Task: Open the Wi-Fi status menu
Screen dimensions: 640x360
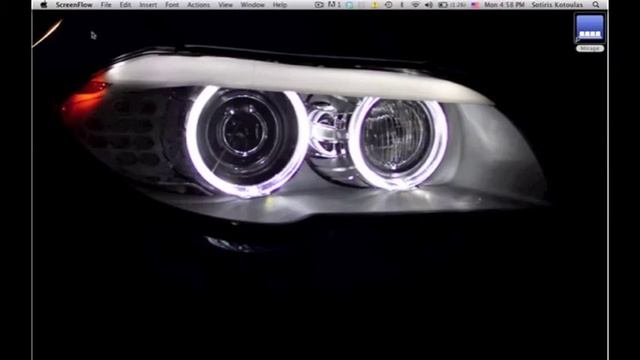Action: coord(416,5)
